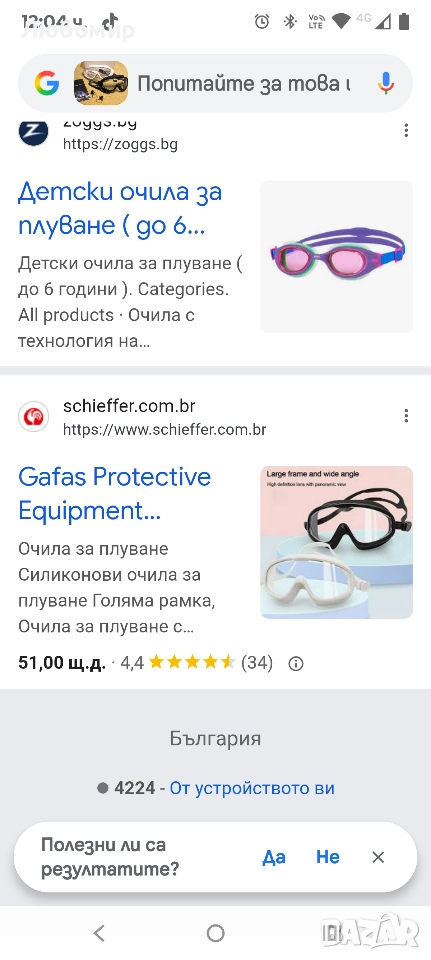Answer Да to results feedback
The image size is (431, 960).
pyautogui.click(x=274, y=857)
